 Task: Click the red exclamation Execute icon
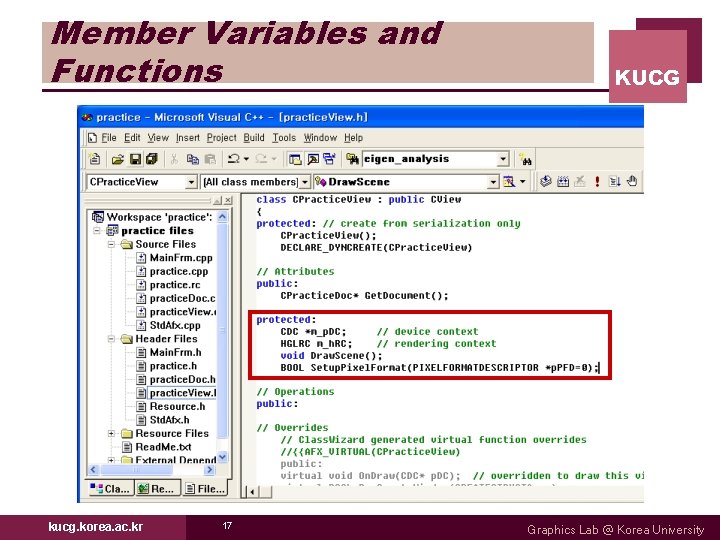click(x=597, y=181)
